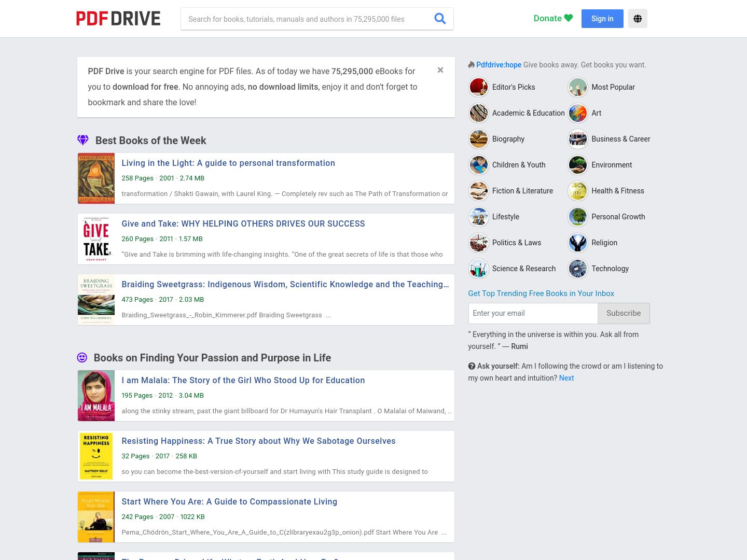The image size is (747, 560).
Task: Click the Sign in button
Action: (602, 19)
